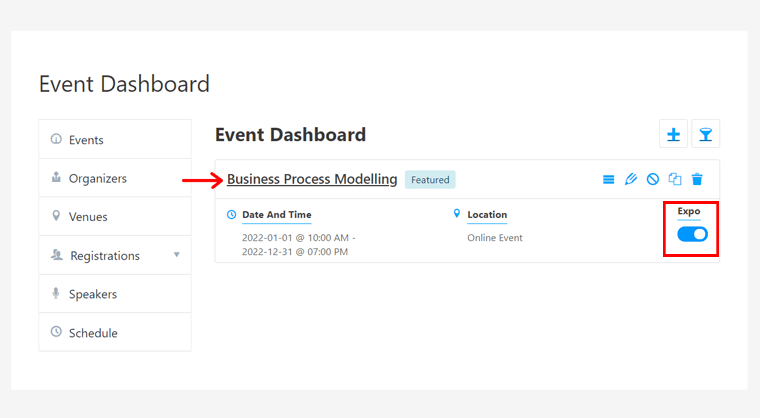
Task: Select Organizers in the sidebar
Action: tap(97, 178)
